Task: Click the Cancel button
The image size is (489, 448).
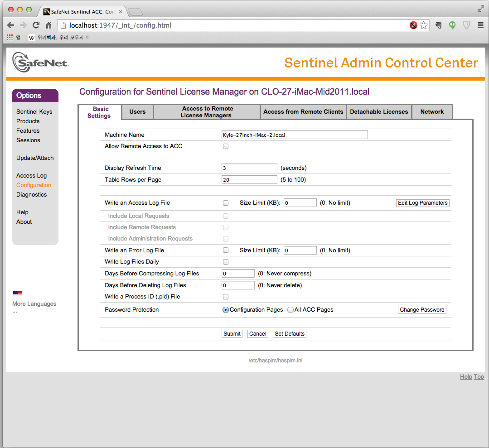Action: tap(257, 334)
